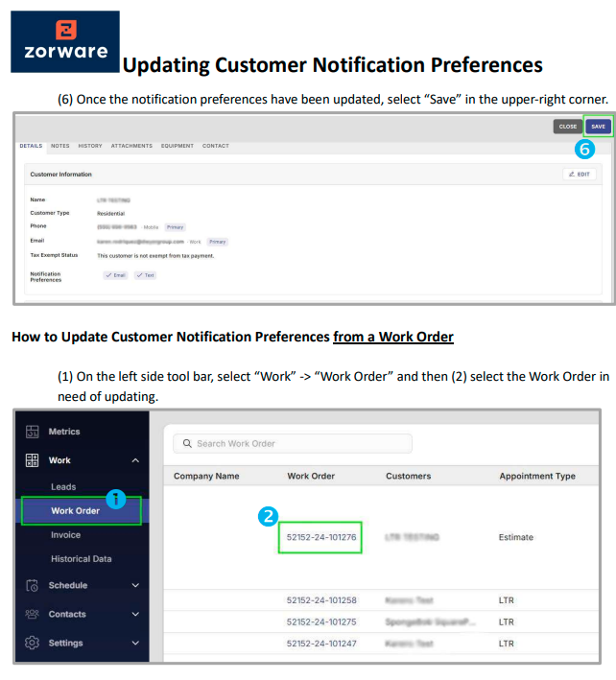The width and height of the screenshot is (616, 680).
Task: Click the Edit customer information button
Action: (x=580, y=174)
